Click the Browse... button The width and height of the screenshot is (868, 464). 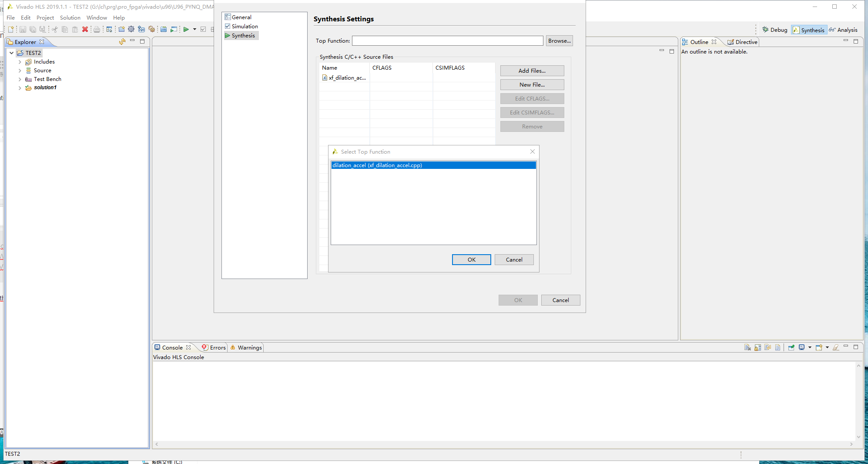click(x=560, y=40)
